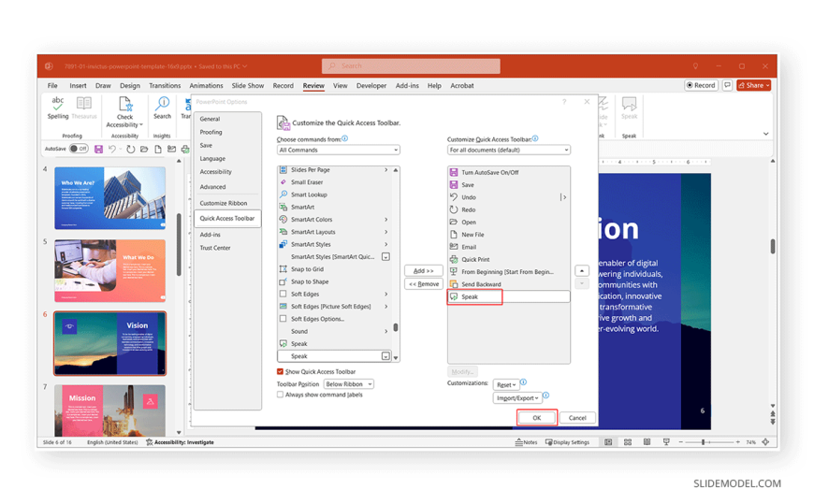Viewport: 814px width, 504px height.
Task: Click the zoom out minus button
Action: pyautogui.click(x=680, y=442)
